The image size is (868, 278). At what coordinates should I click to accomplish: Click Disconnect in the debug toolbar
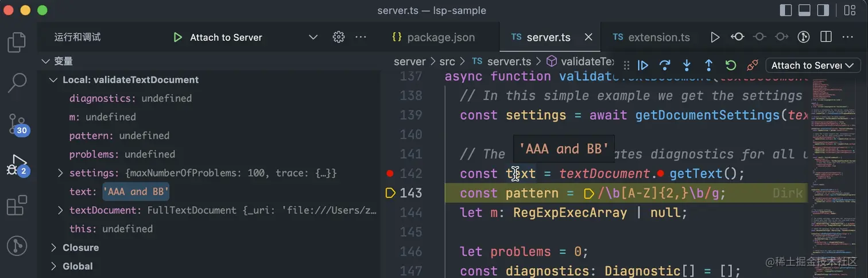752,65
